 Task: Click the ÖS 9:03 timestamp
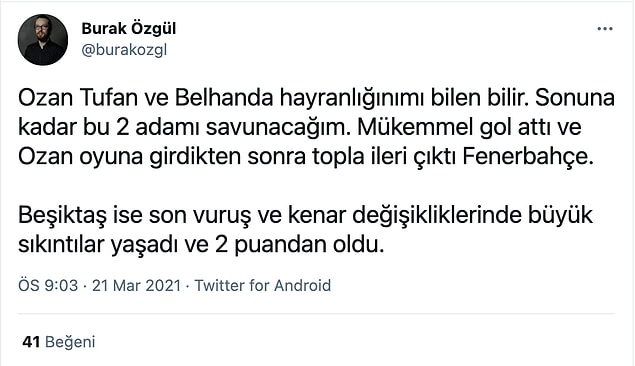(x=48, y=285)
